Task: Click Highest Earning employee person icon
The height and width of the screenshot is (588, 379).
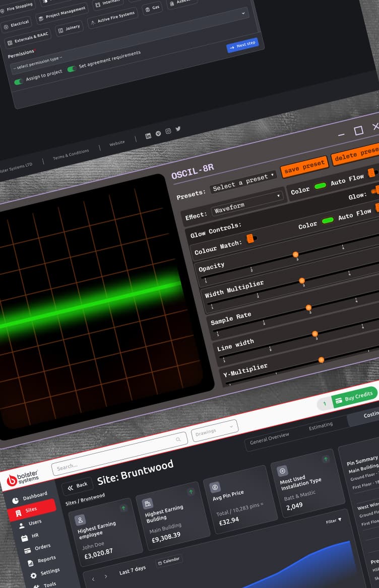Action: point(80,520)
